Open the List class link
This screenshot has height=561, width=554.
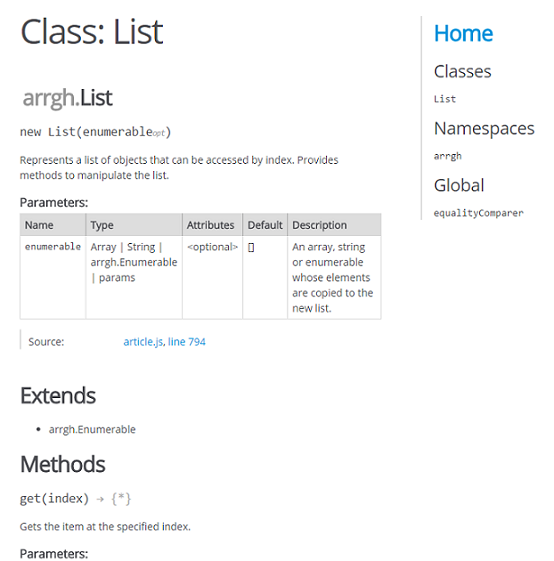point(445,99)
